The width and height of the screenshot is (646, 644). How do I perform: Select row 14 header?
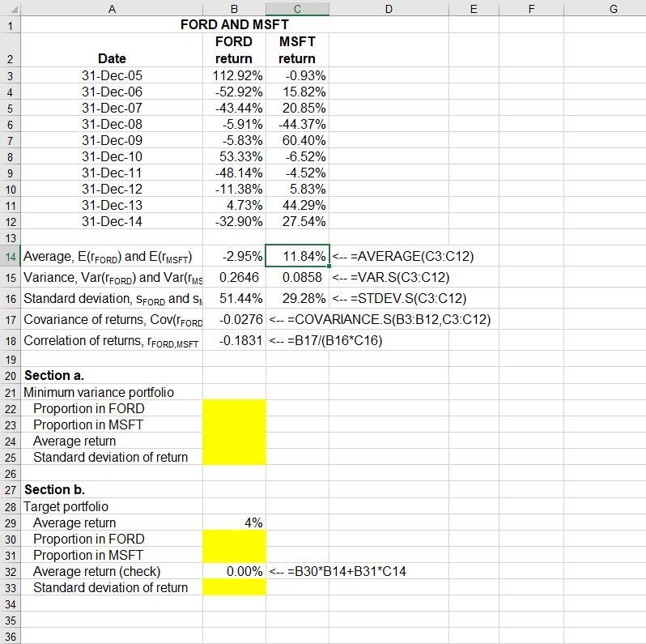[11, 257]
